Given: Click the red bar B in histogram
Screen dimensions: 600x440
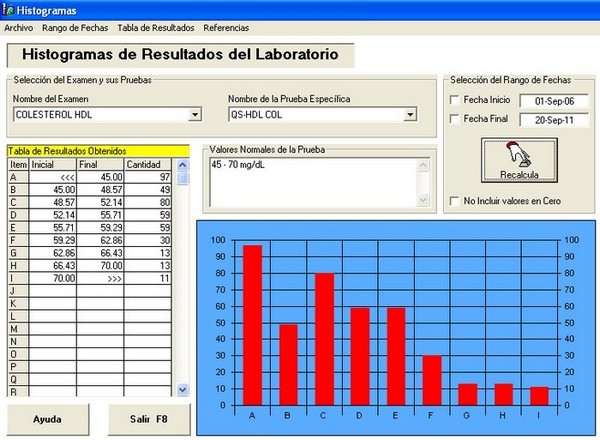Looking at the screenshot, I should click(289, 365).
